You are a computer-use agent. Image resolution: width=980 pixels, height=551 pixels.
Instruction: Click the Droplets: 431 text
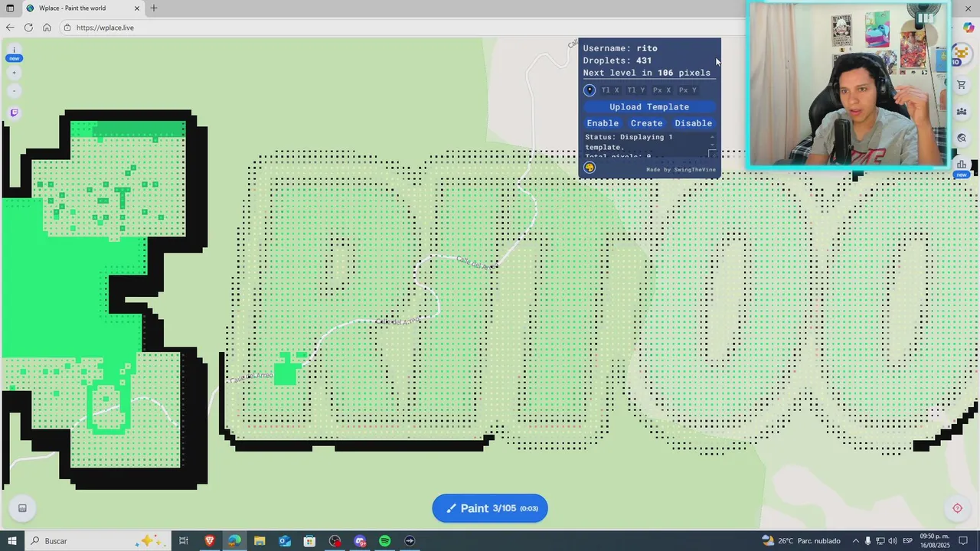click(617, 60)
